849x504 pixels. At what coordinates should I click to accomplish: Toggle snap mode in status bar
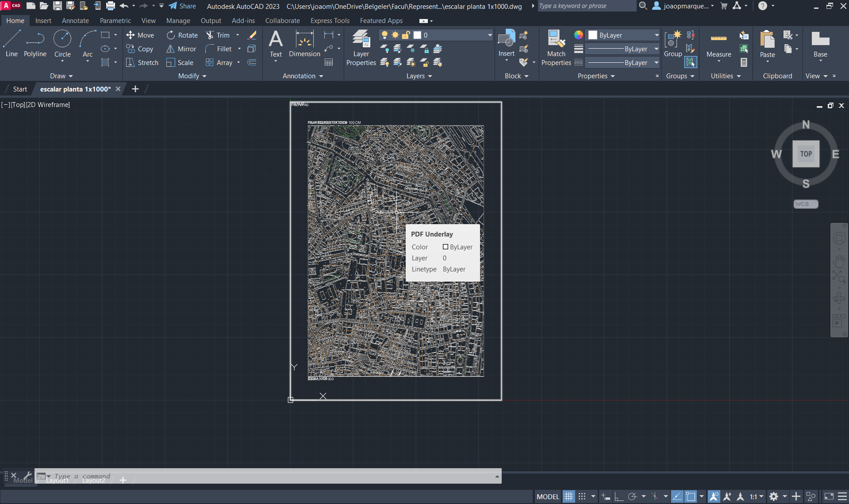tap(582, 496)
